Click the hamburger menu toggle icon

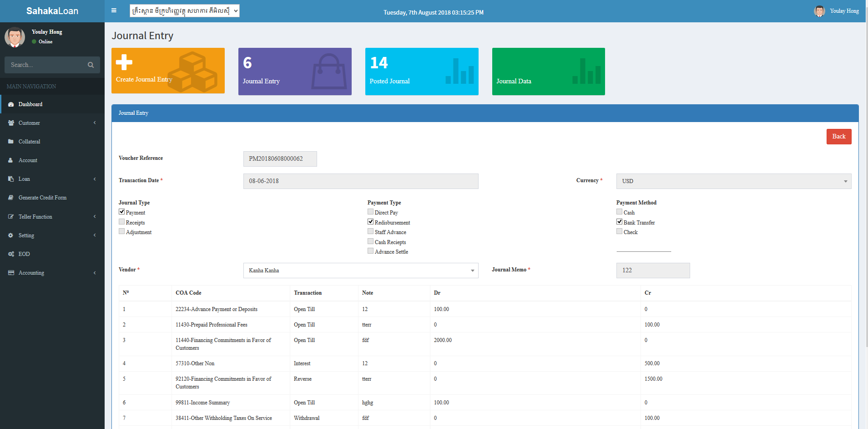pos(114,10)
